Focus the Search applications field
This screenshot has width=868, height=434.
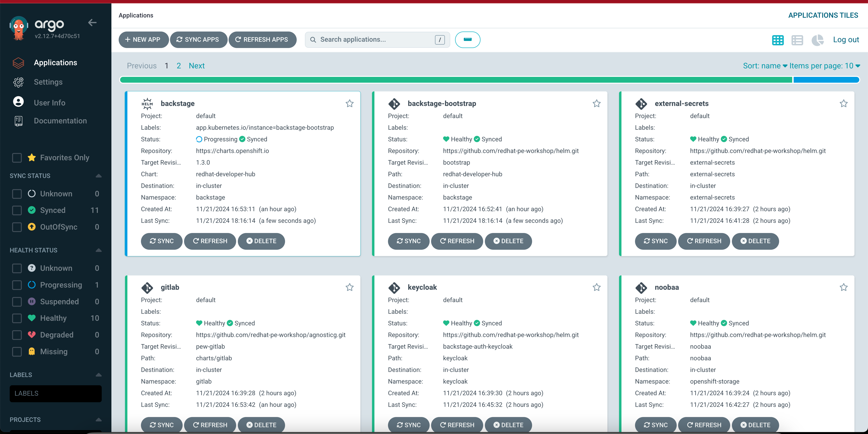coord(377,40)
